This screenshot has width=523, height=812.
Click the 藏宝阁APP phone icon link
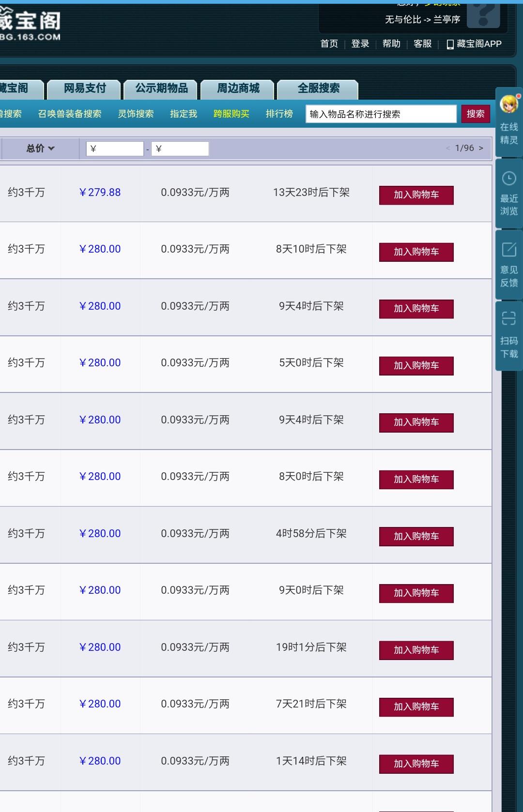coord(450,44)
